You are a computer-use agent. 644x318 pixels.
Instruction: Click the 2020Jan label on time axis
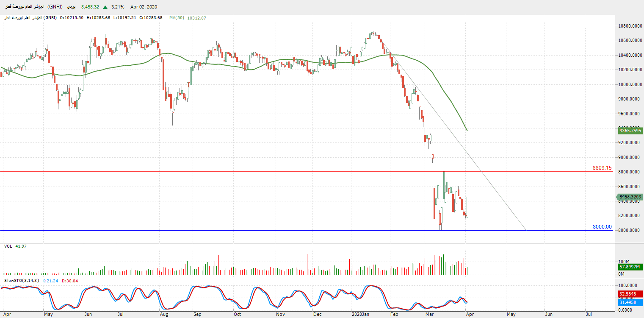(x=360, y=315)
